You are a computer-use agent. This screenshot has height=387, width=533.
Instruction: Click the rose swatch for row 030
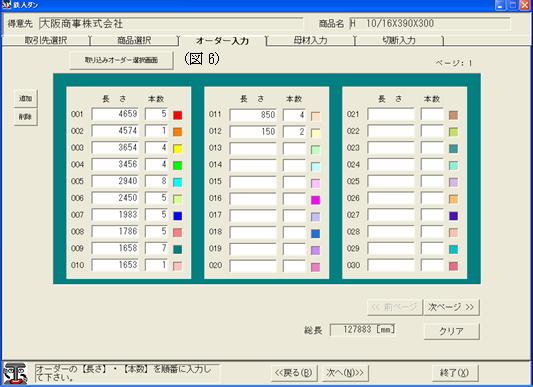click(x=453, y=266)
